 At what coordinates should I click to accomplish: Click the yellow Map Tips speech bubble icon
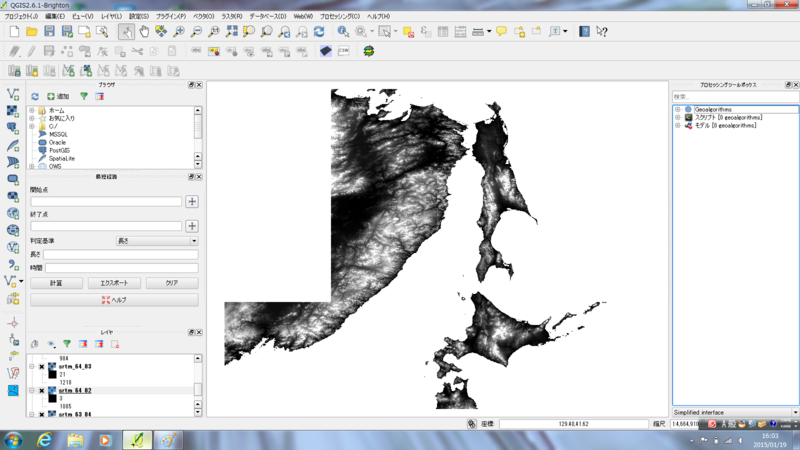point(502,32)
